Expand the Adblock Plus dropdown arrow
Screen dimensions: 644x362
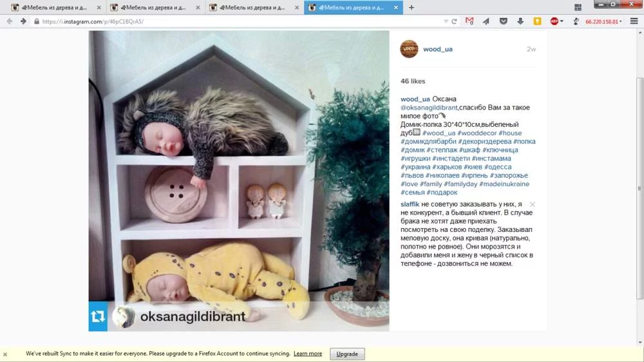pyautogui.click(x=562, y=21)
